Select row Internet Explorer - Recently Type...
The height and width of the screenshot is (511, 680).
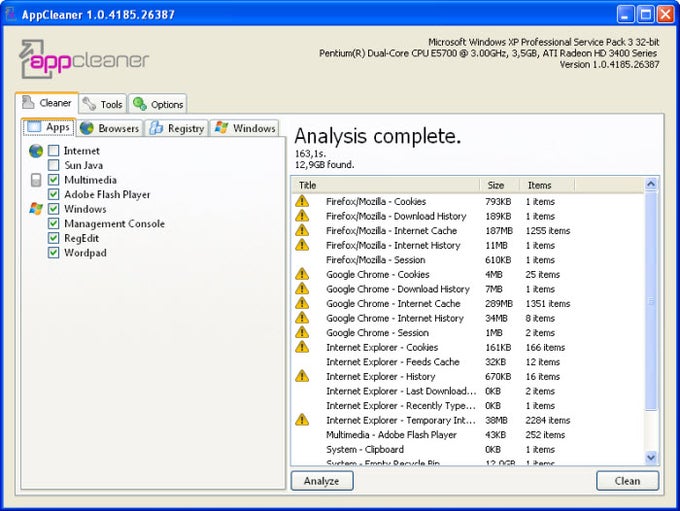(x=468, y=406)
